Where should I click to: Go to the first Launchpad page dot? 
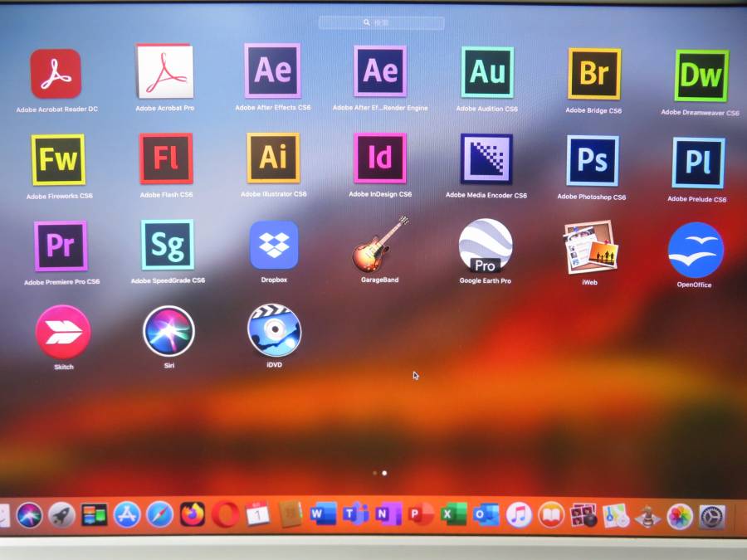point(375,473)
